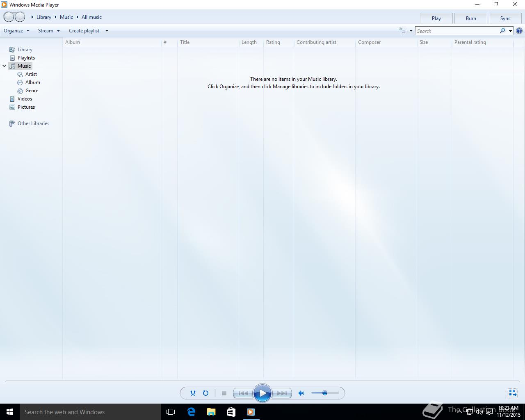Click the seek bar above playback controls
Viewport: 525px width, 420px height.
pyautogui.click(x=262, y=381)
